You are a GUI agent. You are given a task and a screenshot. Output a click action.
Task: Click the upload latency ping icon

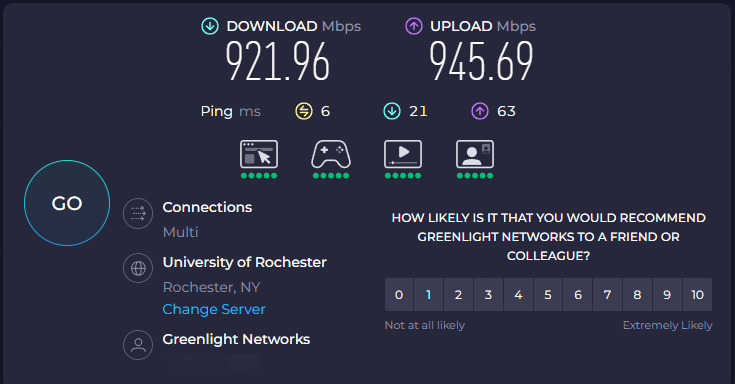click(480, 111)
